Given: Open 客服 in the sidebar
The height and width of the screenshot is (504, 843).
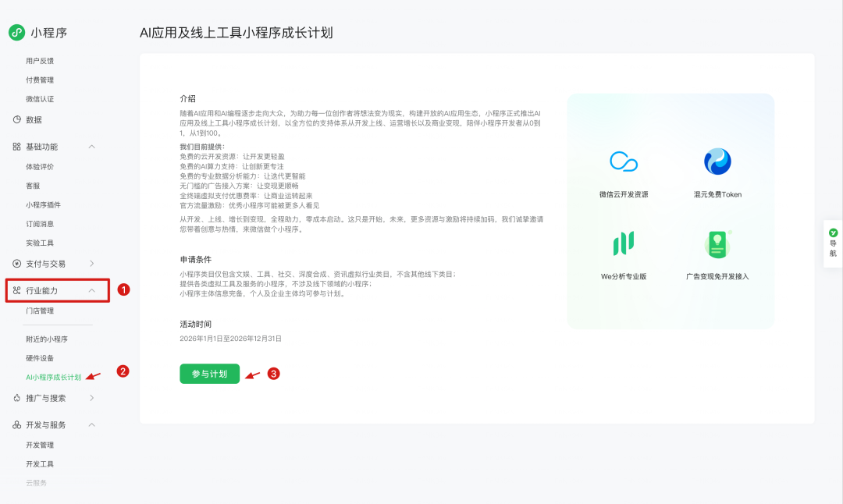Looking at the screenshot, I should 33,186.
